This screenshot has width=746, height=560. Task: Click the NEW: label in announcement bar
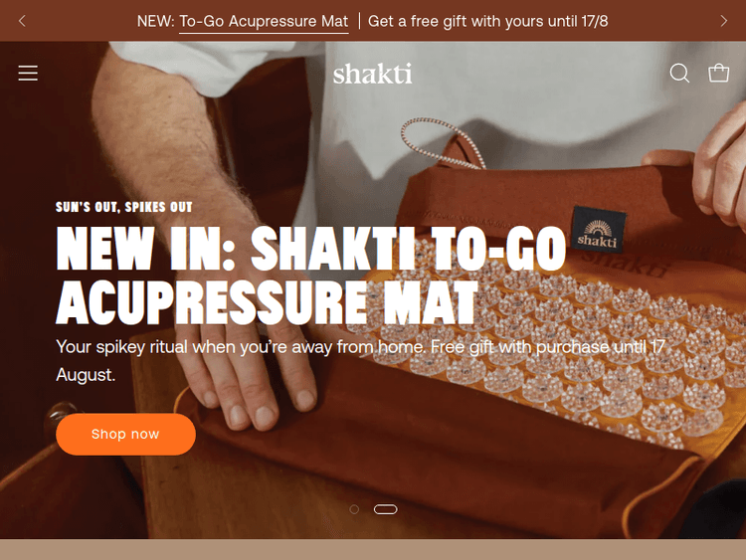point(156,22)
